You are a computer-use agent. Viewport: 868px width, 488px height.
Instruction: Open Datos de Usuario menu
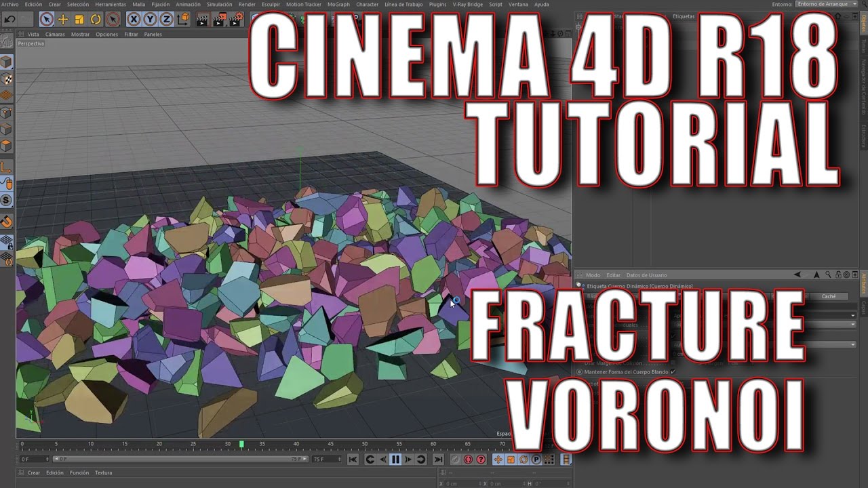point(646,275)
